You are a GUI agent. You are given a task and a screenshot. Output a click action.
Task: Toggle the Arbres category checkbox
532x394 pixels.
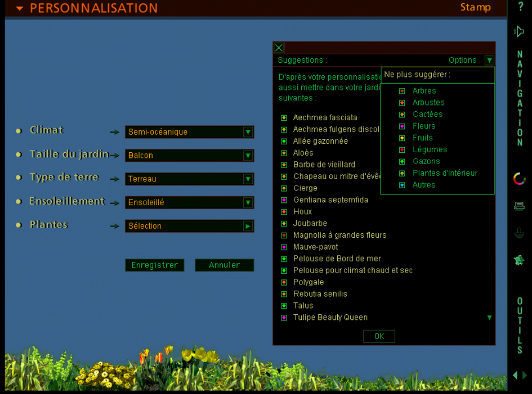click(402, 91)
